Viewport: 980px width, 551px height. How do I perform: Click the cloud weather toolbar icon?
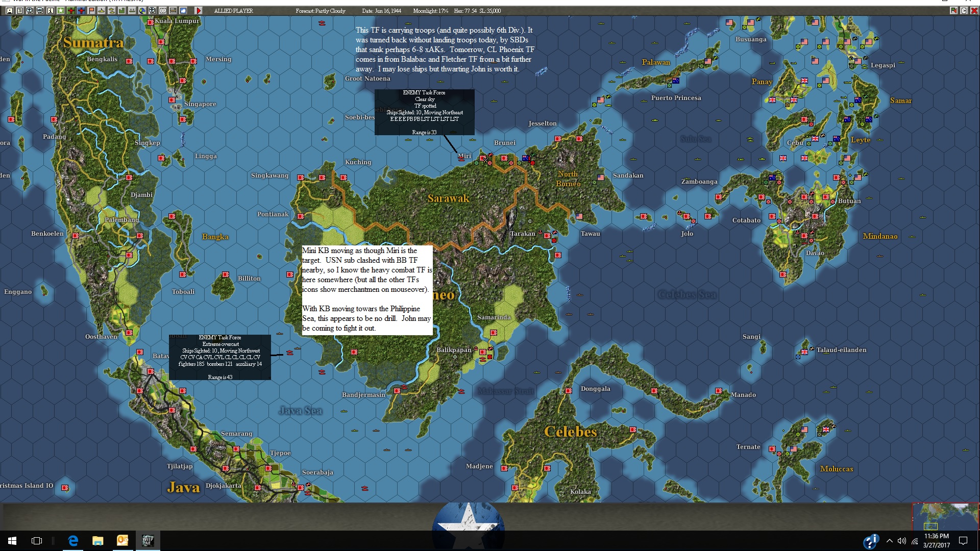[x=183, y=10]
